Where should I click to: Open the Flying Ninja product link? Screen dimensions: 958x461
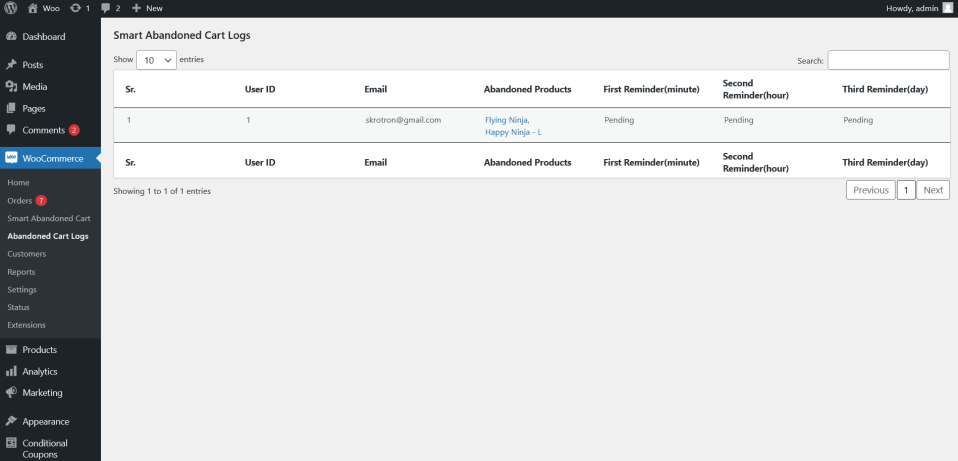tap(507, 120)
